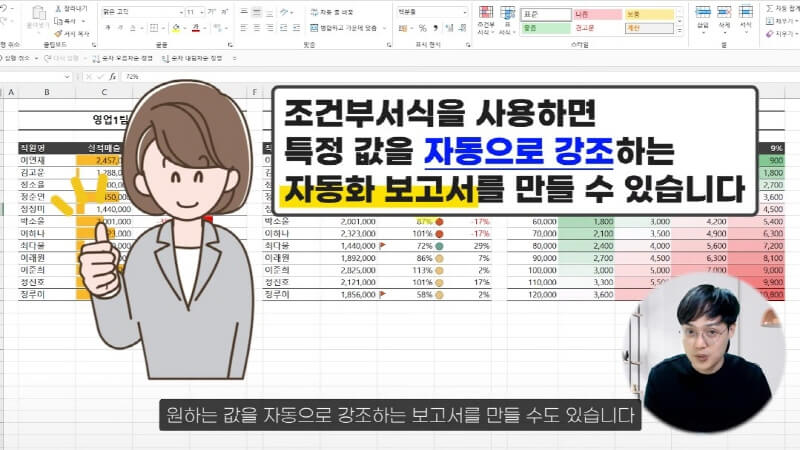Open the Number format dialog launcher
Viewport: 800px width, 450px height.
pos(468,45)
